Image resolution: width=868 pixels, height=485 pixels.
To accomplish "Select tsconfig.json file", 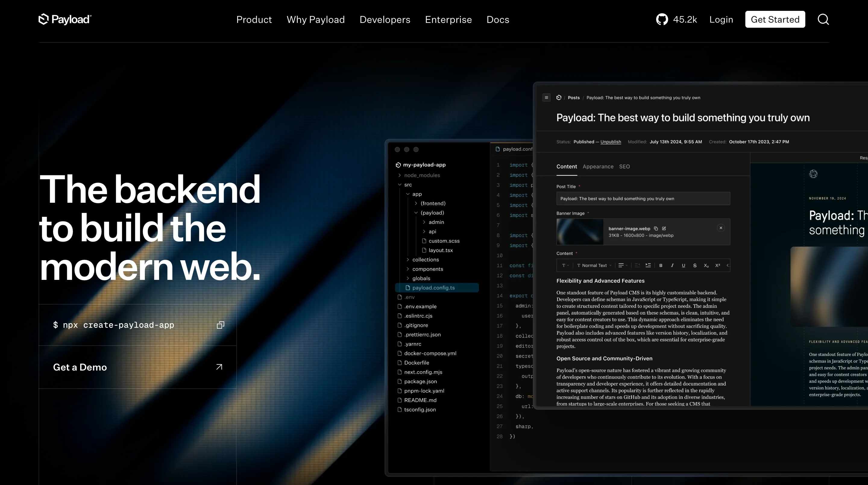I will 417,410.
